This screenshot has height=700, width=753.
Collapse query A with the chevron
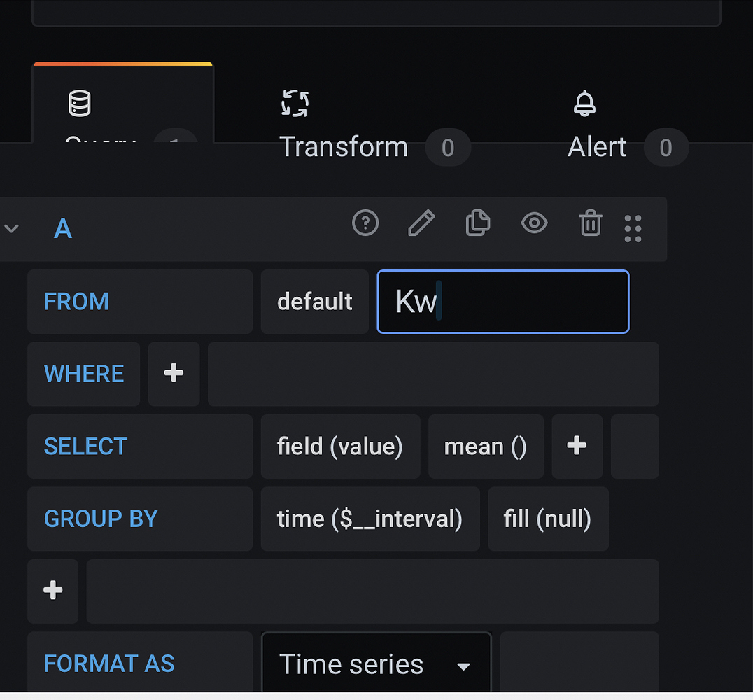[x=12, y=228]
